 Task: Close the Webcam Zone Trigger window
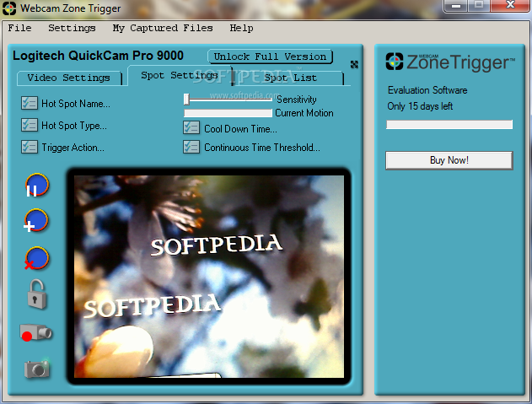510,5
